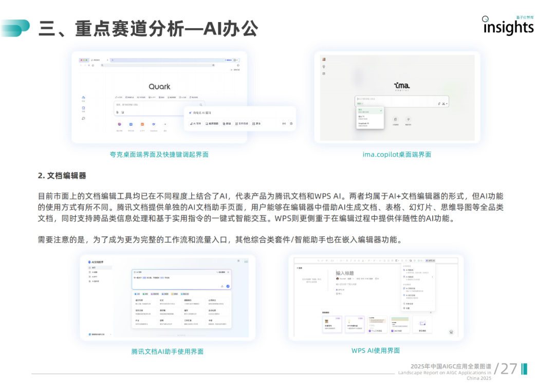Screen dimensions: 555x392
Task: Click the attachment link icon in ima input box
Action: tap(439, 104)
